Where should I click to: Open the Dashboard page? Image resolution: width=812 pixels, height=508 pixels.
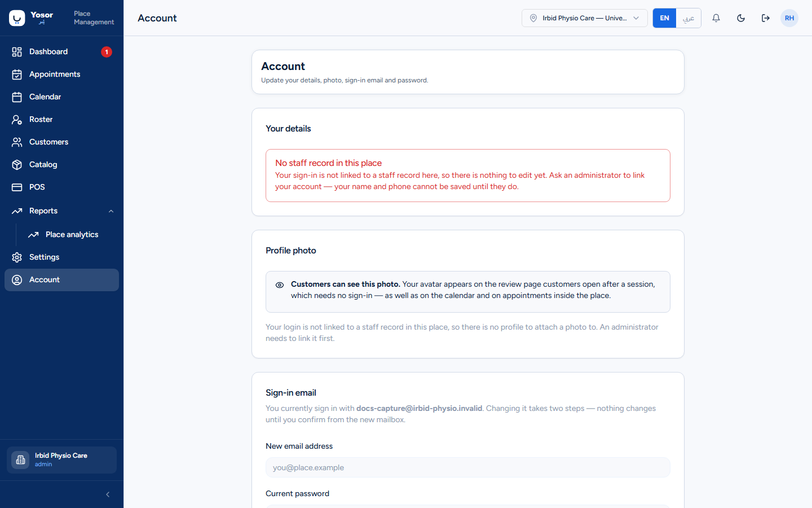61,52
